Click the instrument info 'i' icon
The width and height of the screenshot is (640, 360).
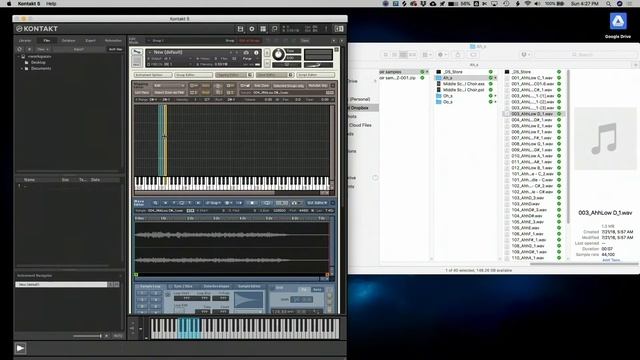click(x=256, y=53)
